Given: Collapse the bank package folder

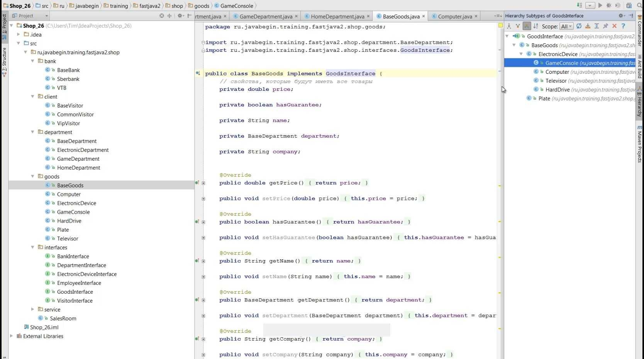Looking at the screenshot, I should click(x=32, y=61).
